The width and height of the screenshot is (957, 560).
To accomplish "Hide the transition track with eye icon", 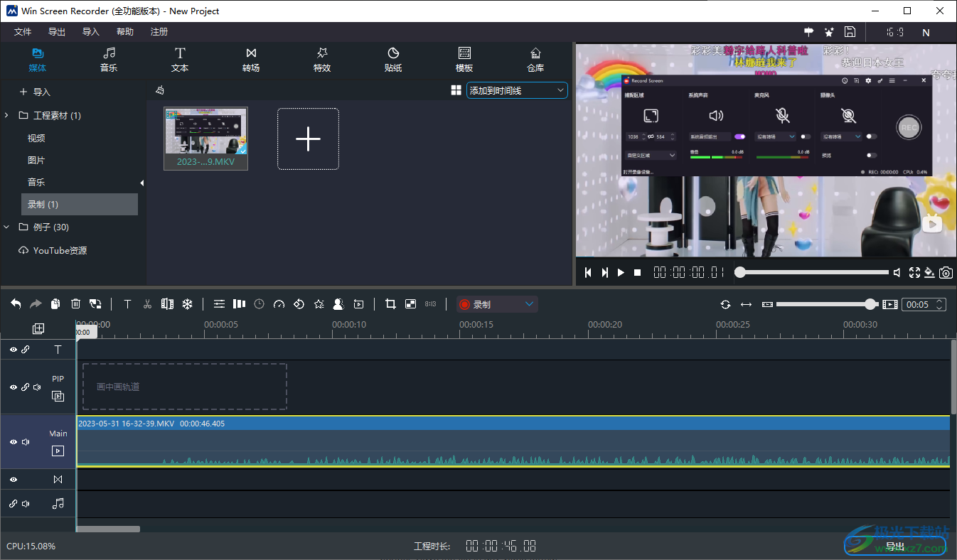I will point(14,480).
